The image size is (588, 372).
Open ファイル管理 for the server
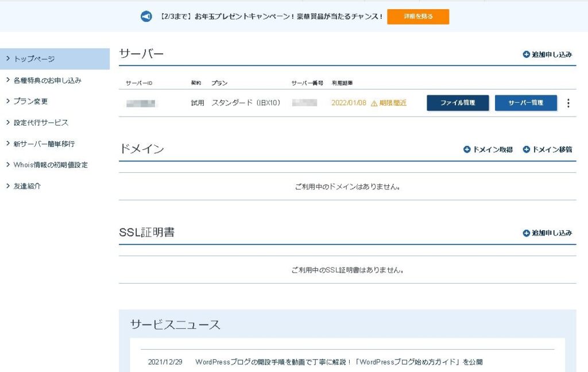click(x=458, y=103)
